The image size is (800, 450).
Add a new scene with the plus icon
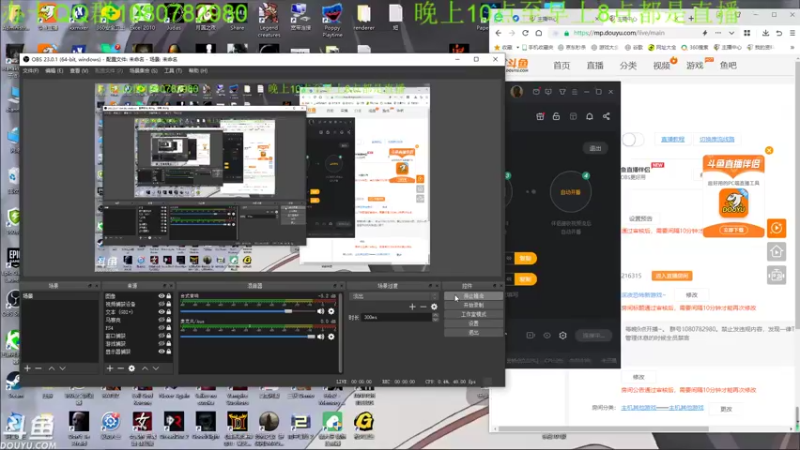[x=28, y=368]
